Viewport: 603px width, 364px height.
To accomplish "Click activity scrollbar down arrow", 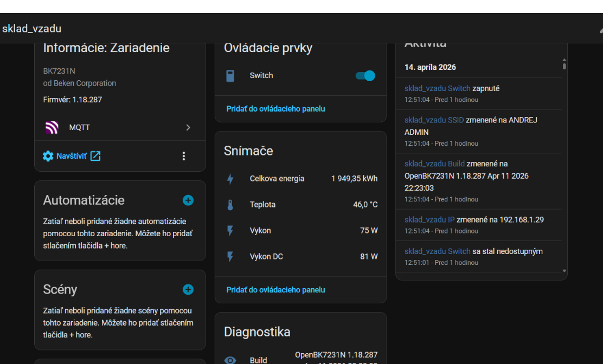I will 564,271.
